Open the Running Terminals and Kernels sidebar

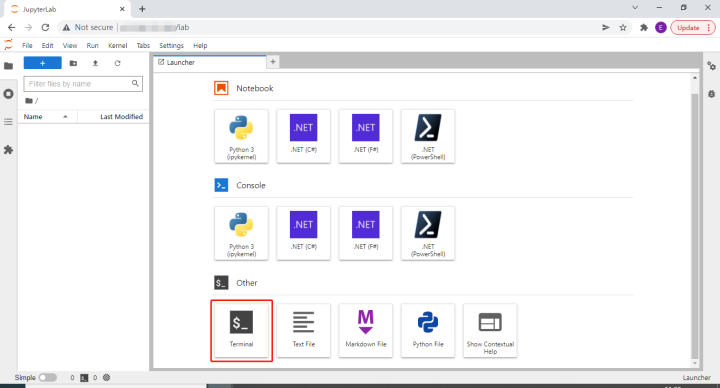tap(8, 94)
